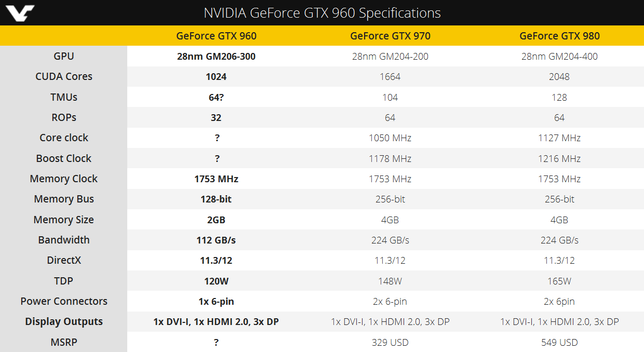The image size is (644, 352).
Task: Click the Display Outputs row label
Action: (x=64, y=321)
